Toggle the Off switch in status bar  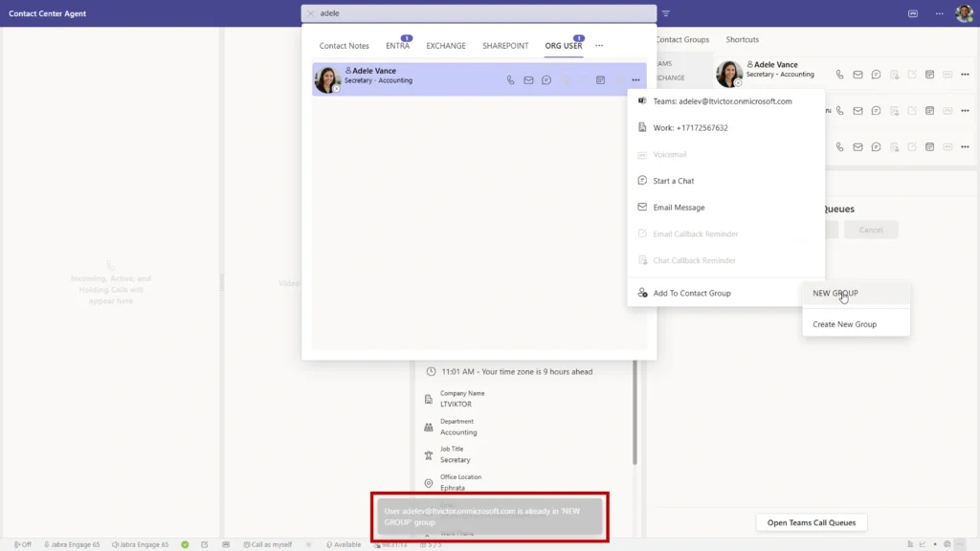pyautogui.click(x=23, y=544)
